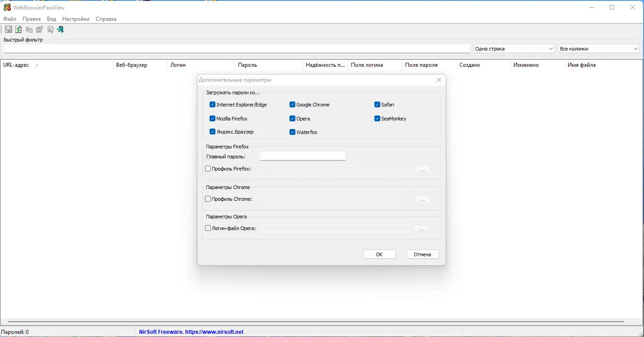644x337 pixels.
Task: Confirm the dialog with OK
Action: tap(379, 254)
